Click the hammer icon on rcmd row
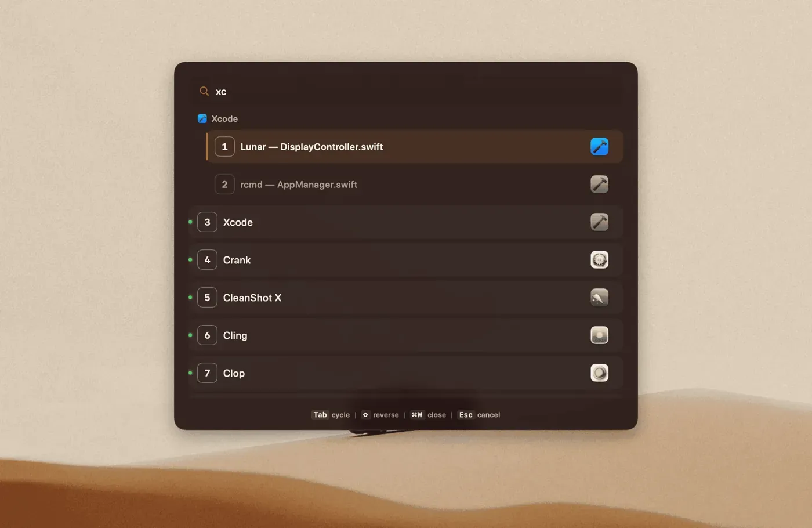 tap(599, 185)
